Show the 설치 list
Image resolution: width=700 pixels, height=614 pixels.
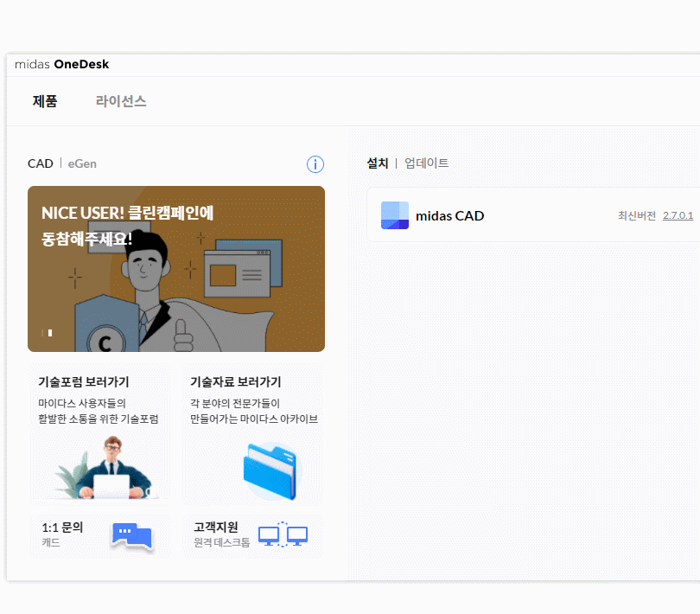coord(378,163)
